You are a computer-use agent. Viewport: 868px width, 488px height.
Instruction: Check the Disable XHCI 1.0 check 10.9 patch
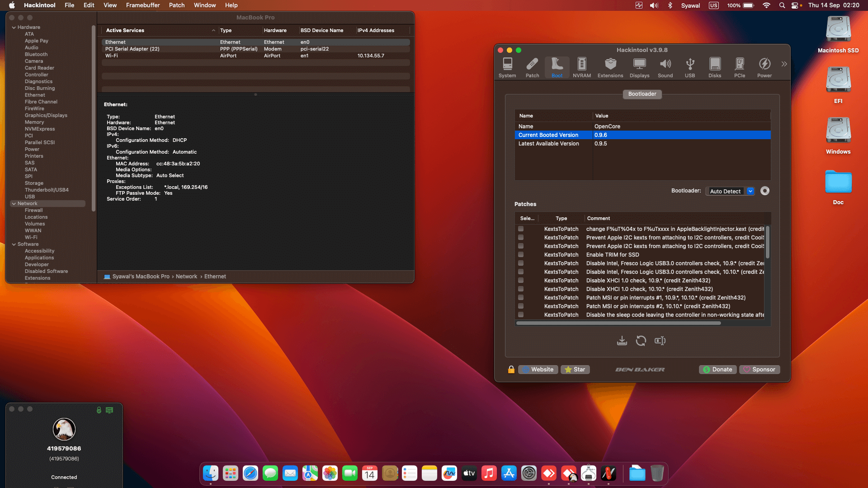521,281
